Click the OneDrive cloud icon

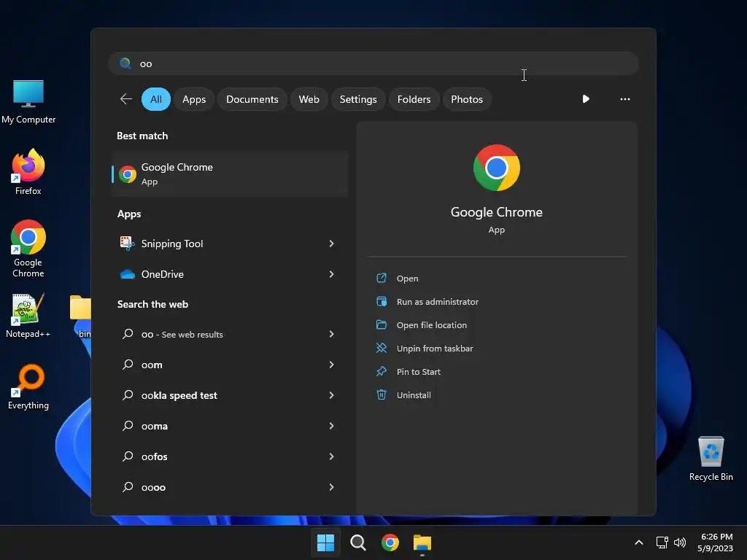click(x=127, y=274)
